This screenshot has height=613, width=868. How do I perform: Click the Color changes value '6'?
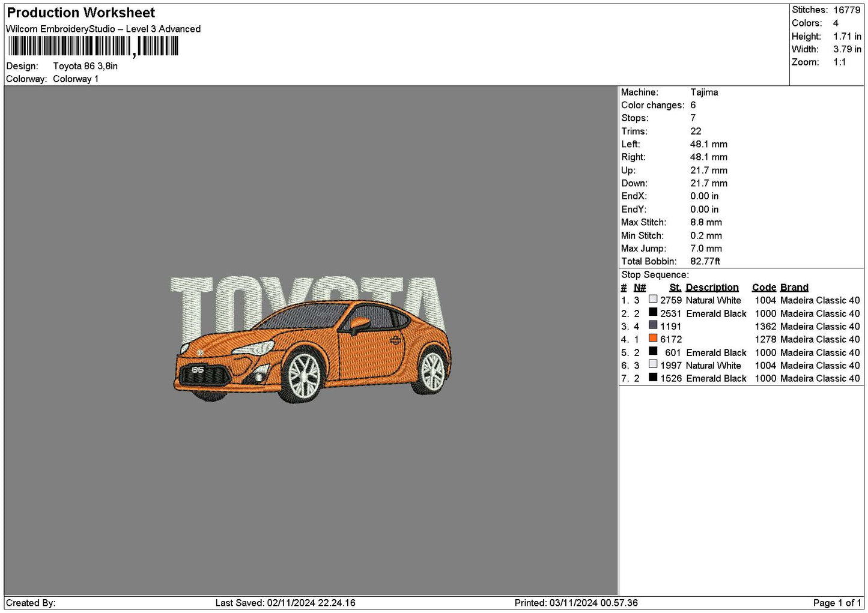point(693,105)
